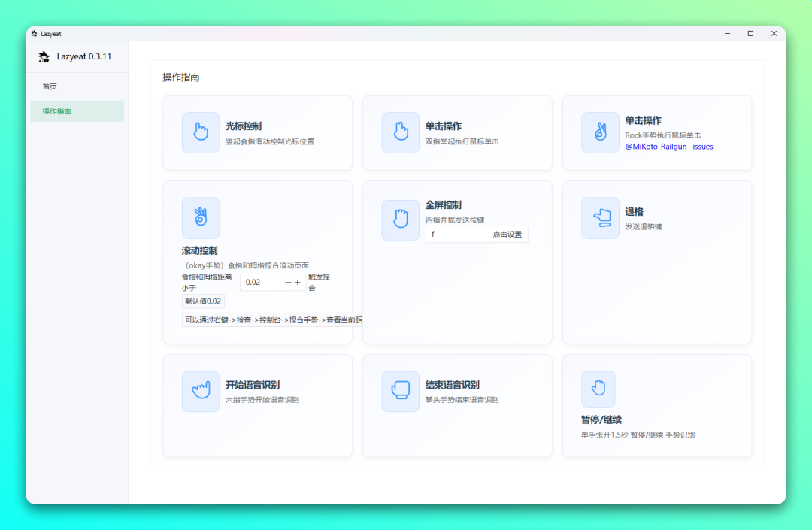This screenshot has height=530, width=812.
Task: Click the 0.02 distance input field
Action: pyautogui.click(x=261, y=283)
